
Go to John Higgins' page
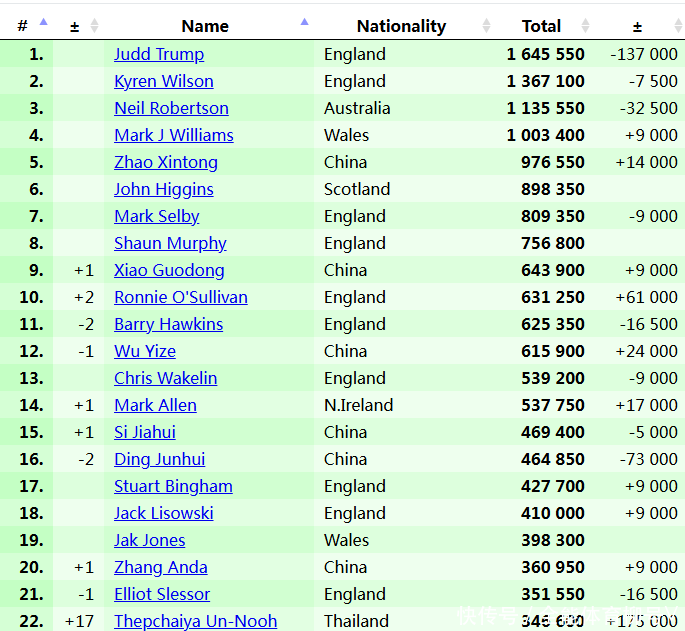[163, 189]
